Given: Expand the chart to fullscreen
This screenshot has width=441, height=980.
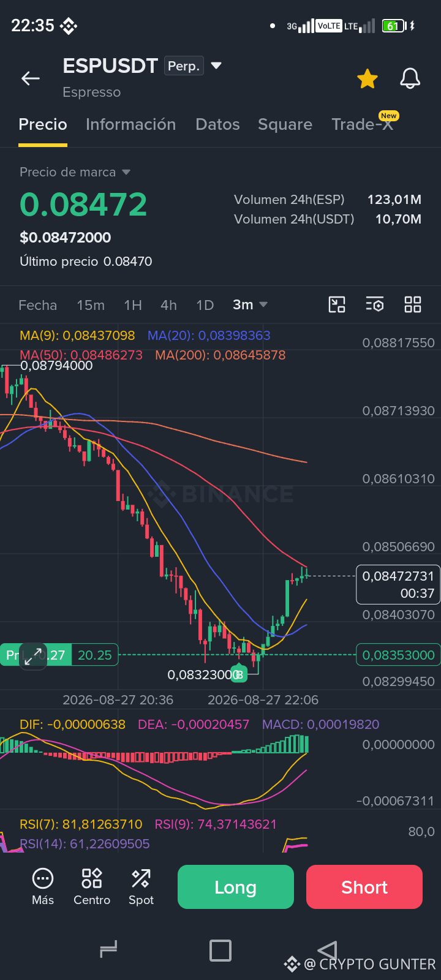Looking at the screenshot, I should (x=33, y=657).
